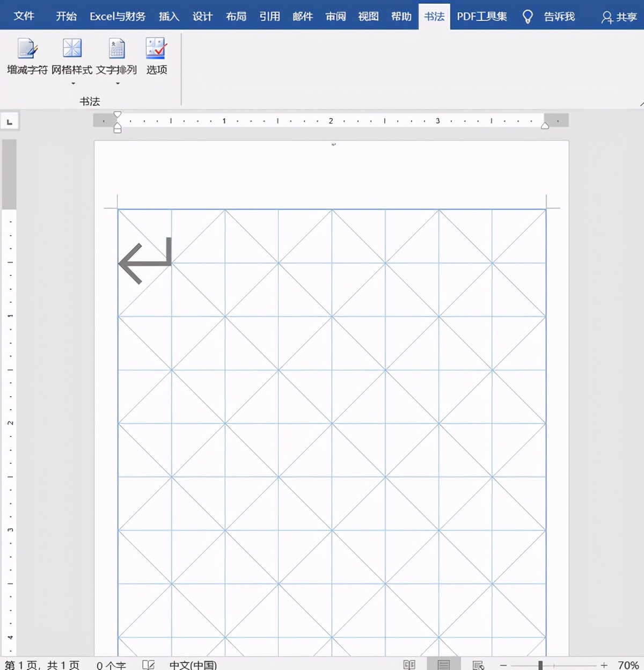
Task: Click the first line indent ruler marker
Action: click(x=118, y=115)
